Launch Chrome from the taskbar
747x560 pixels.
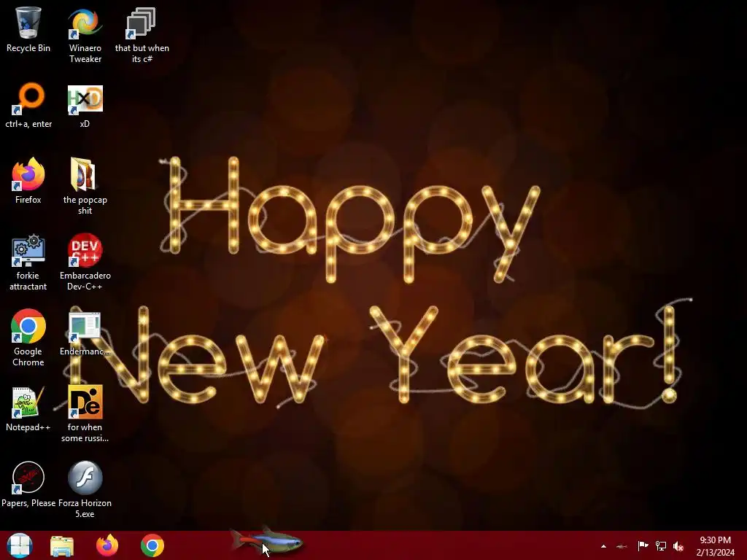coord(152,545)
